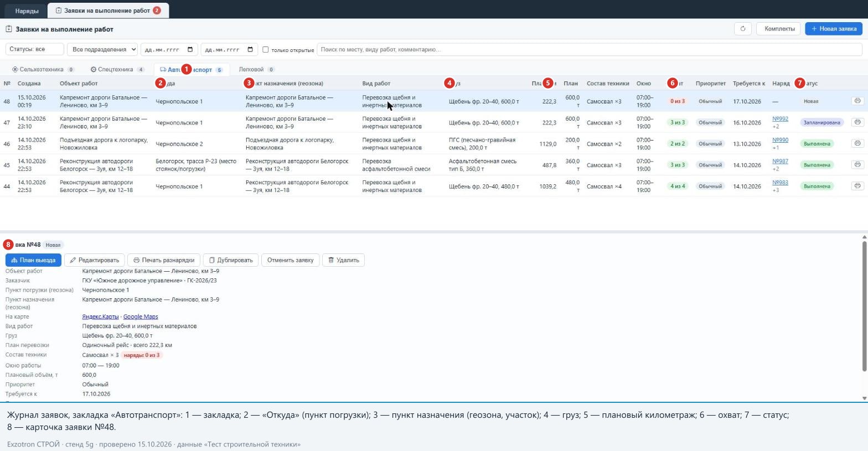
Task: Click the «План выезда» button
Action: (x=33, y=260)
